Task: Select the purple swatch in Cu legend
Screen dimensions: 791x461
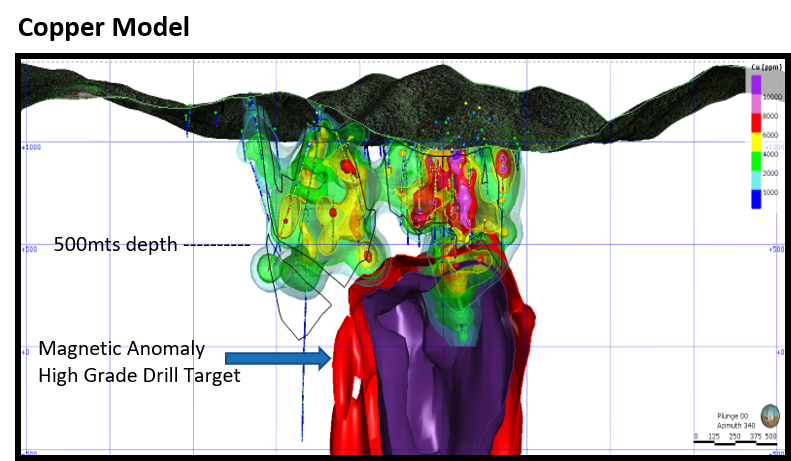Action: coord(757,84)
